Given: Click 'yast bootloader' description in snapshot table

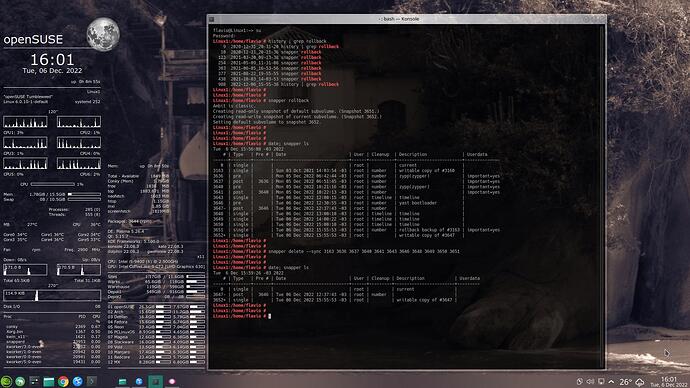Looking at the screenshot, I should (418, 203).
